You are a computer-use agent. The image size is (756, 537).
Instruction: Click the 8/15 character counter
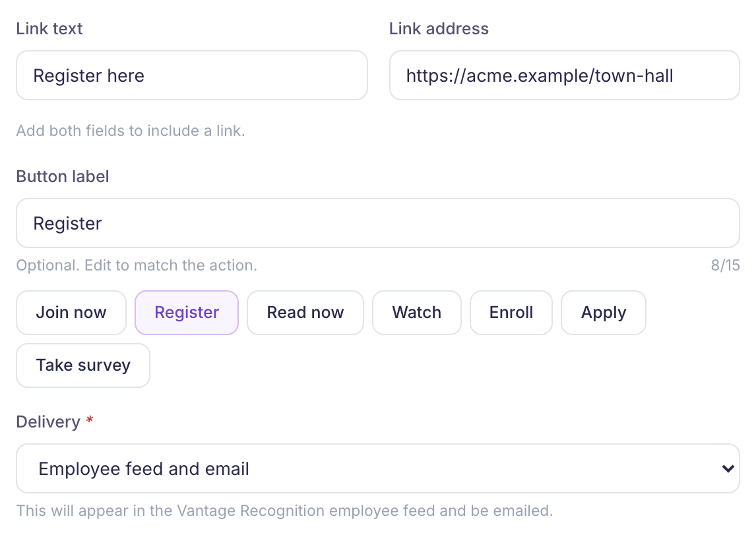(725, 265)
